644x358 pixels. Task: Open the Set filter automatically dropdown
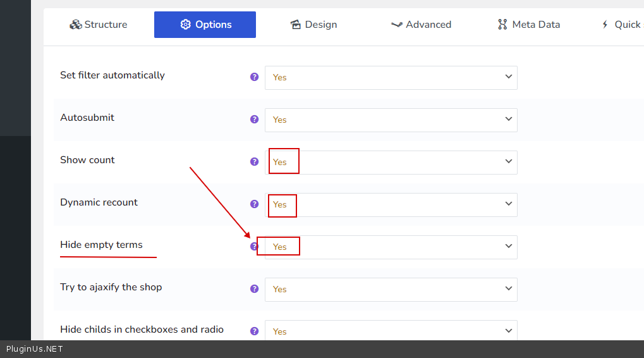coord(391,78)
